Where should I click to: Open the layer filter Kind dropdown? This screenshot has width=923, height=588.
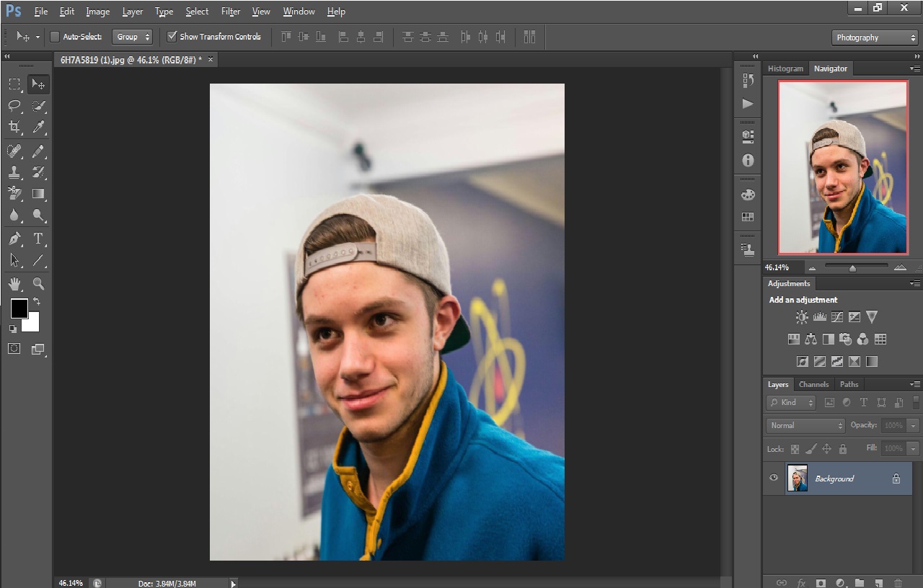pos(791,403)
